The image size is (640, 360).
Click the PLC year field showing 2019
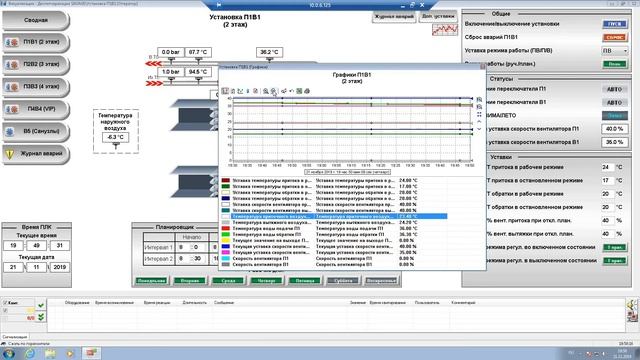click(60, 267)
